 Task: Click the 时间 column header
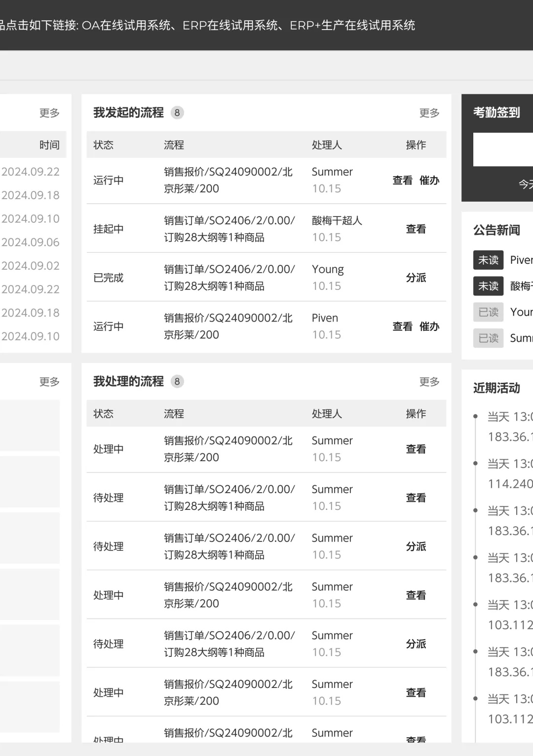(49, 145)
